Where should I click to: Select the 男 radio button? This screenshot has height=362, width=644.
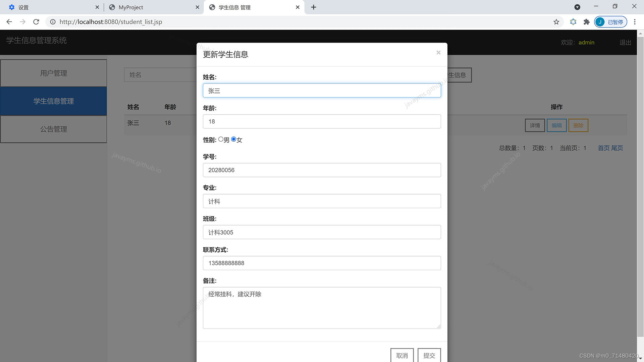click(221, 139)
